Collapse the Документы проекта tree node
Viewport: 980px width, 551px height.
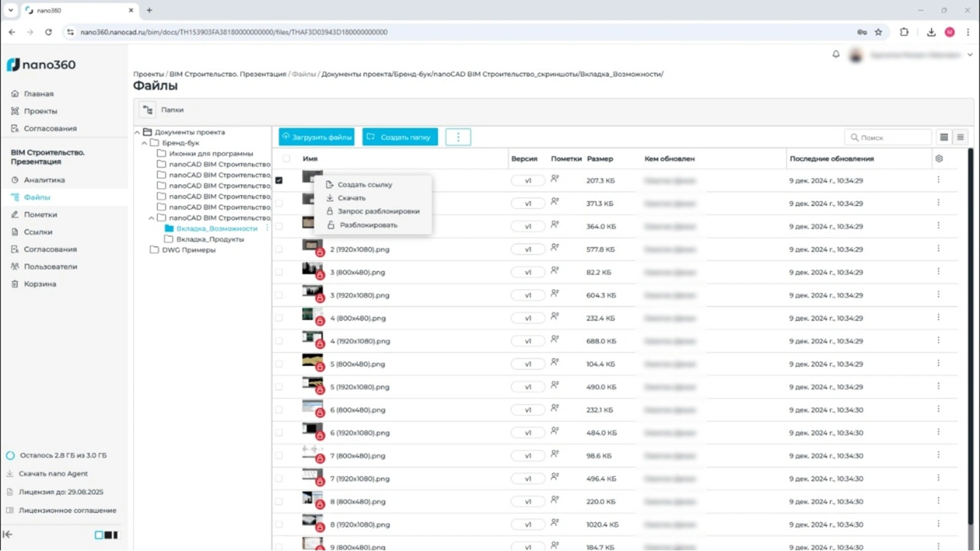coord(138,133)
